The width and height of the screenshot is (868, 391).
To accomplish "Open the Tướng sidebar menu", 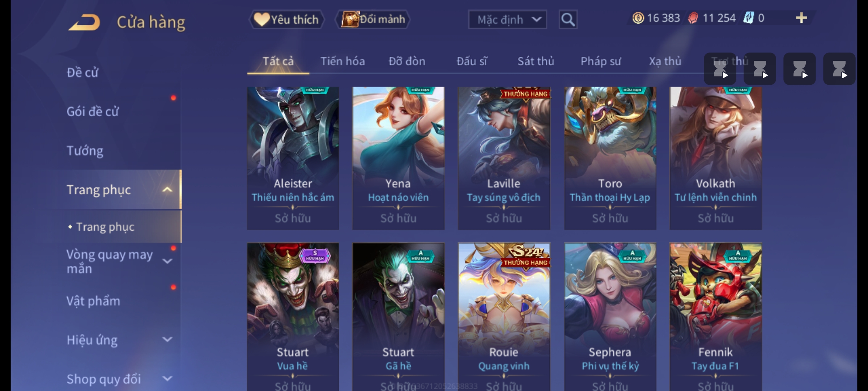I will [85, 151].
